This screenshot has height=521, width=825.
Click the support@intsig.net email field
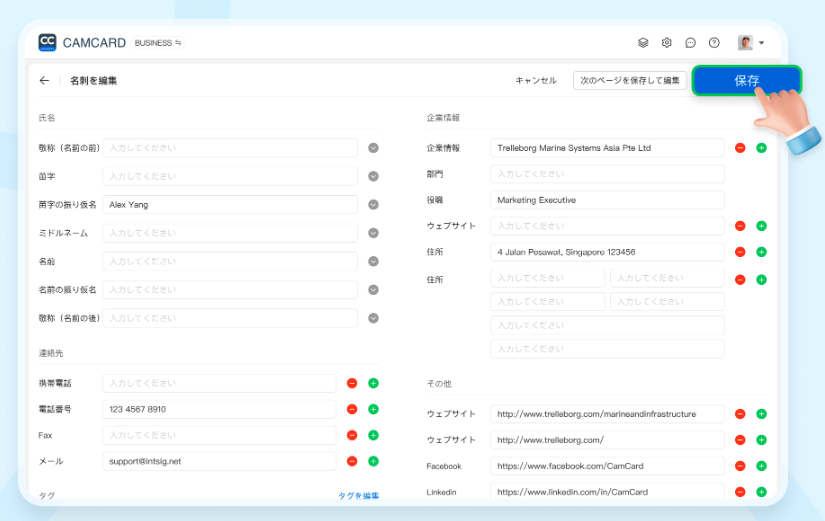point(219,462)
